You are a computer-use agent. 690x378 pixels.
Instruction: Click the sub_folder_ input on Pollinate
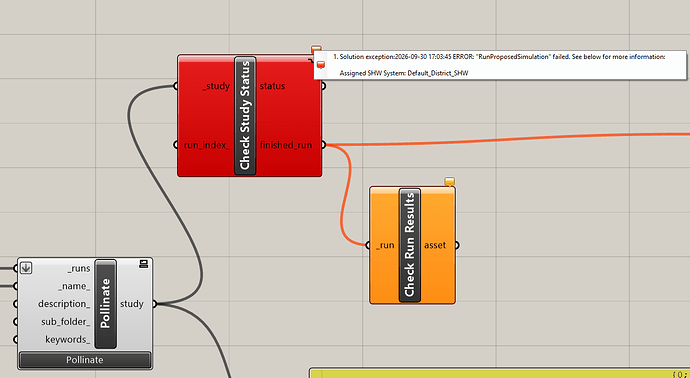[x=66, y=322]
